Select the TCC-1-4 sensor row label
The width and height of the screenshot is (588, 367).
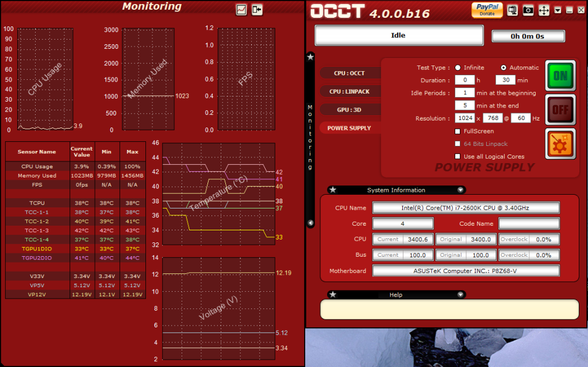click(37, 239)
